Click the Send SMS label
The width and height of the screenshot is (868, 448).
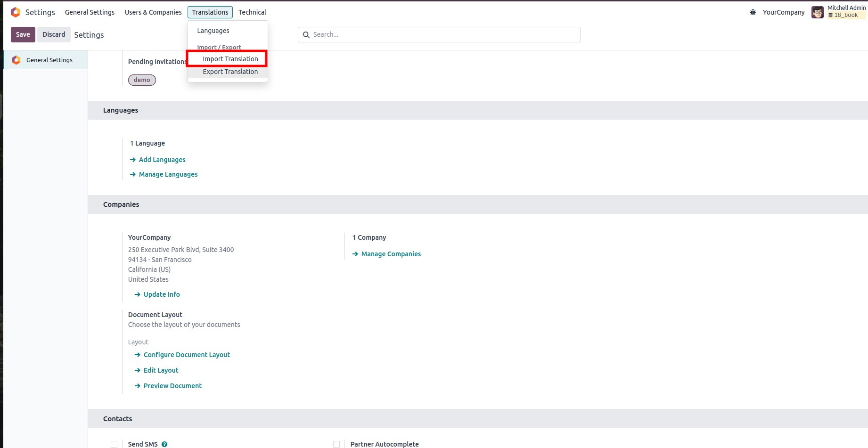(143, 444)
